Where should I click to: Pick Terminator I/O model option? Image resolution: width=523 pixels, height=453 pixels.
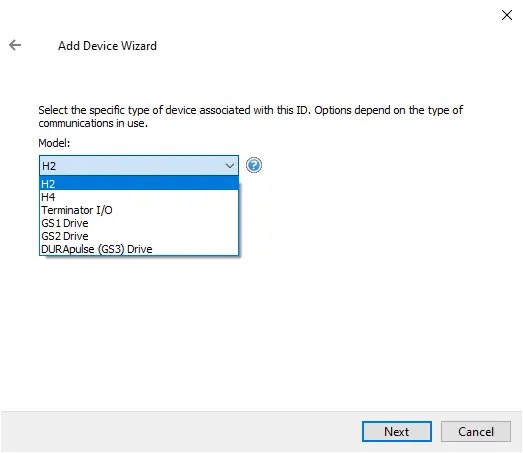click(139, 210)
